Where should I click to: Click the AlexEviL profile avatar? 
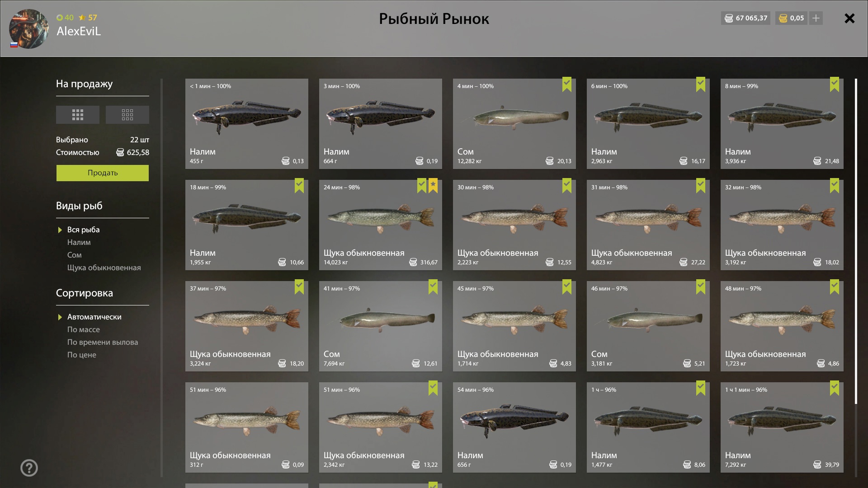(29, 29)
